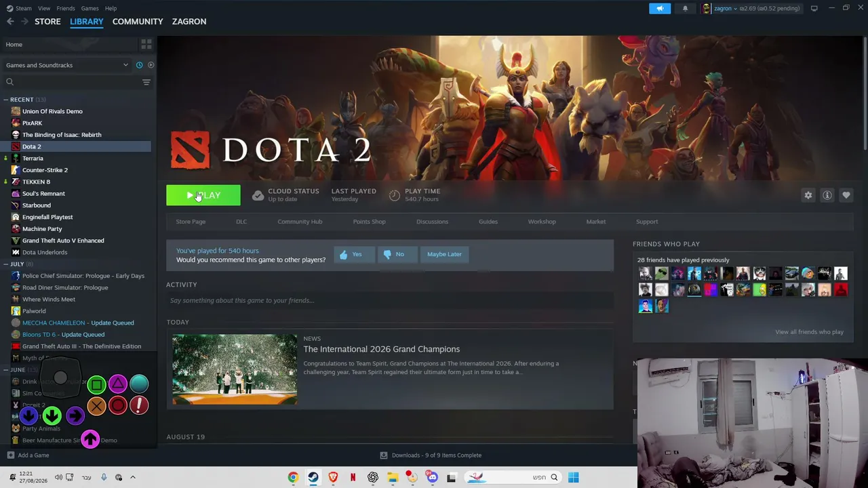Open the Downloads status bar
This screenshot has height=488, width=868.
[x=431, y=455]
